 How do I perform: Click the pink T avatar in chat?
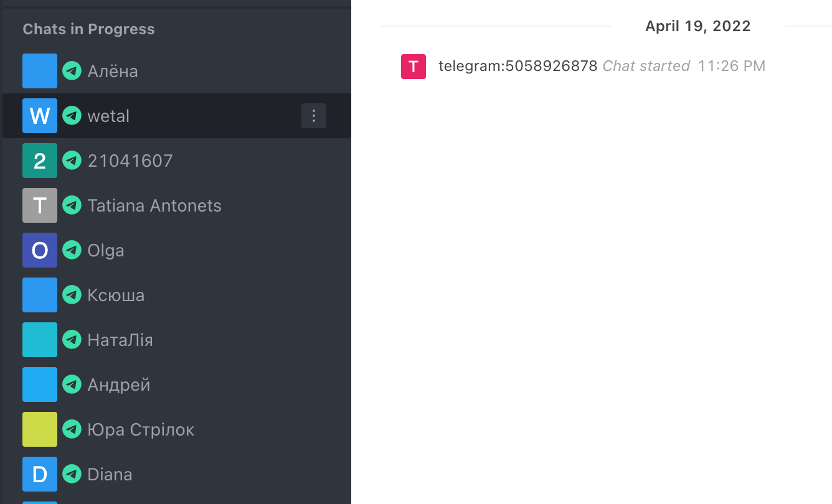point(414,66)
